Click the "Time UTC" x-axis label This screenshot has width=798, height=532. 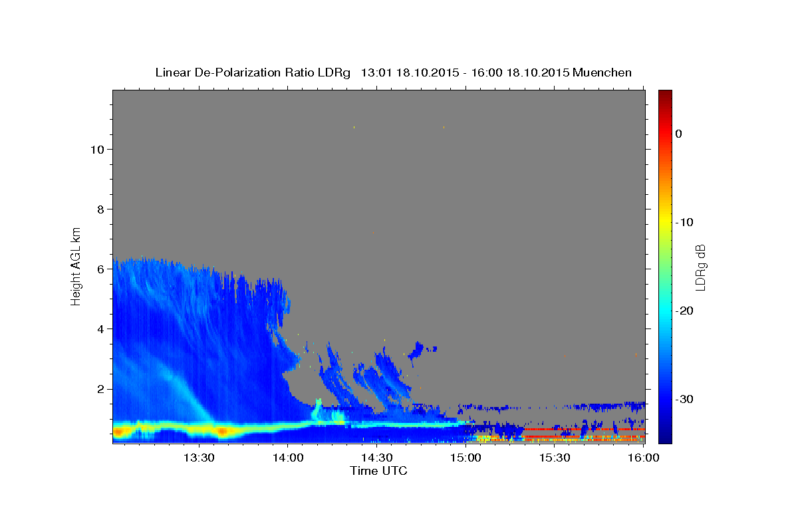(378, 471)
